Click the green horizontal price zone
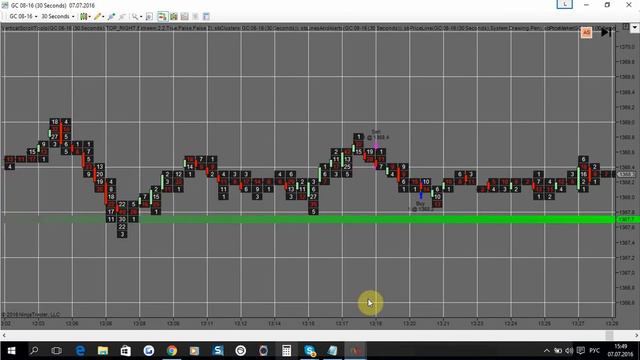This screenshot has width=640, height=360. pos(308,220)
